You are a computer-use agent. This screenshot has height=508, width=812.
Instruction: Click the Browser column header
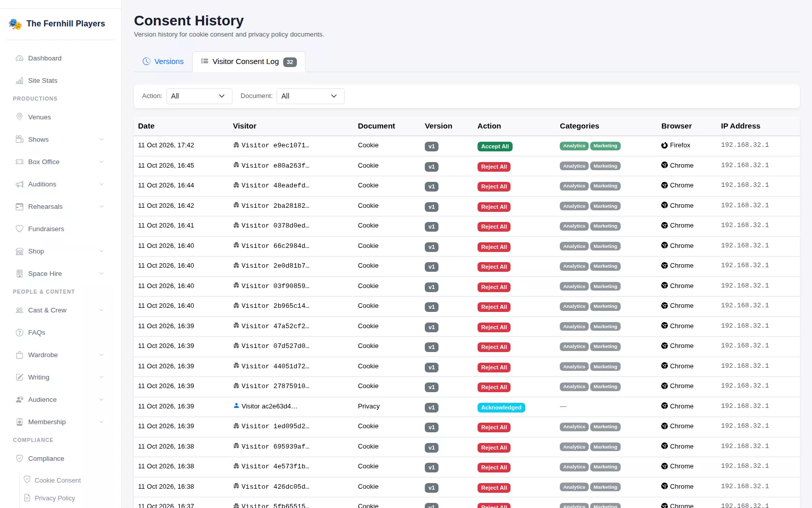(676, 126)
